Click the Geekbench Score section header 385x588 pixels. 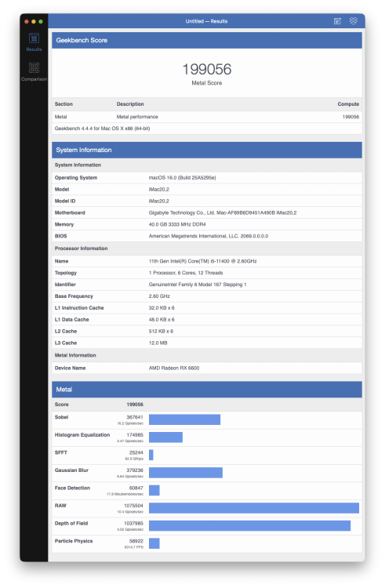pyautogui.click(x=207, y=40)
